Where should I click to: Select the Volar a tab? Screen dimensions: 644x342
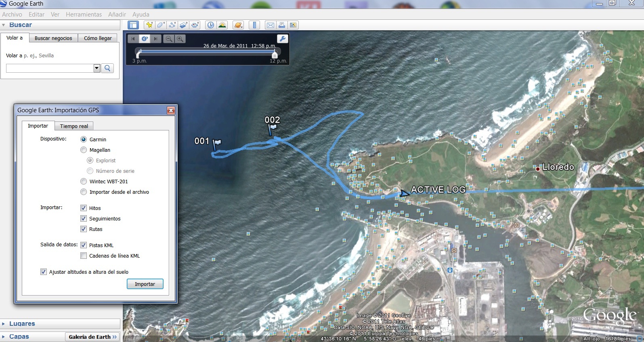[15, 38]
